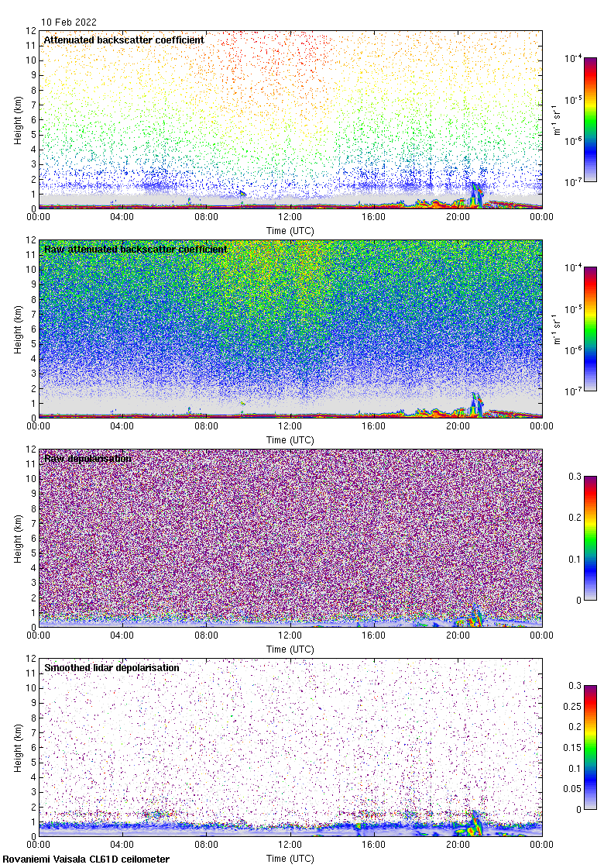Click the top panel's color scale bar
604x868 pixels.
(591, 119)
